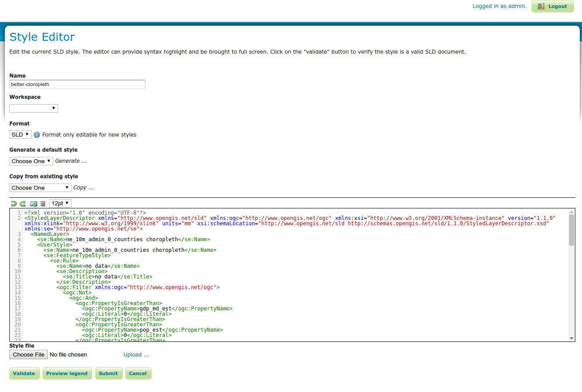
Task: Click the Preview legend button
Action: [x=67, y=373]
